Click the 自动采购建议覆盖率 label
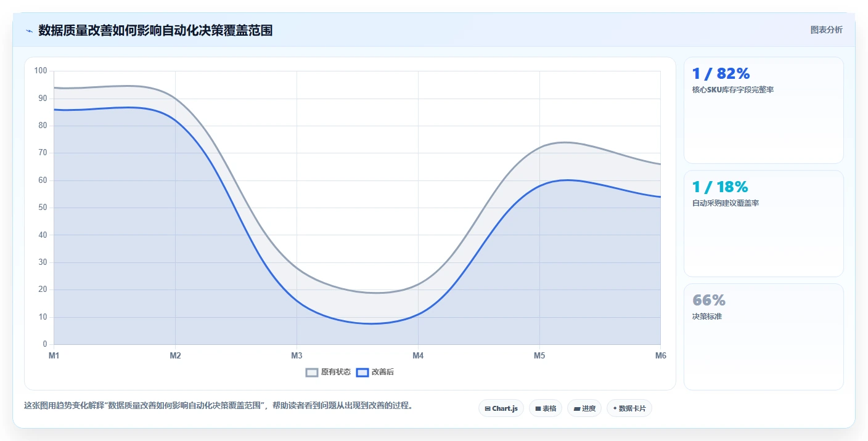The image size is (868, 441). [x=726, y=203]
